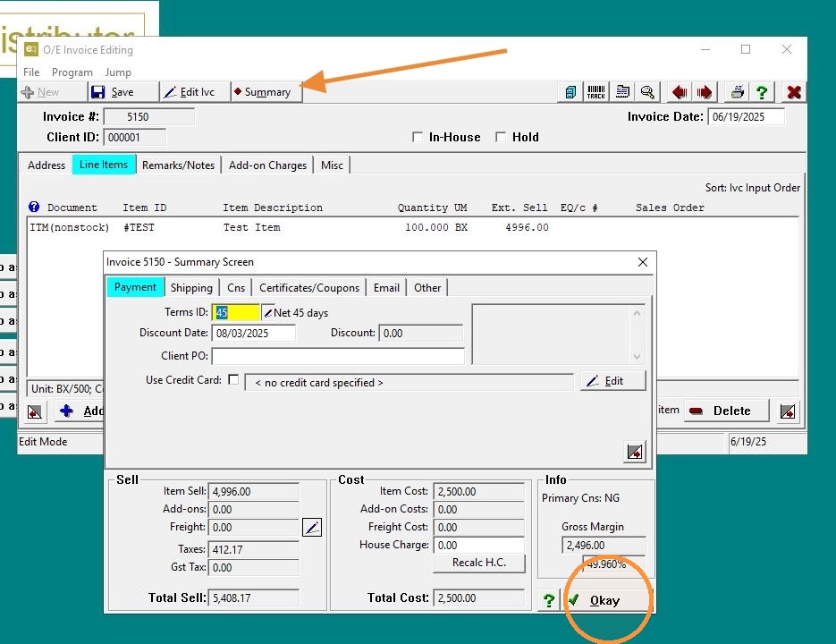Screen dimensions: 836x644
Task: Enable the Use Credit Card checkbox
Action: (233, 379)
